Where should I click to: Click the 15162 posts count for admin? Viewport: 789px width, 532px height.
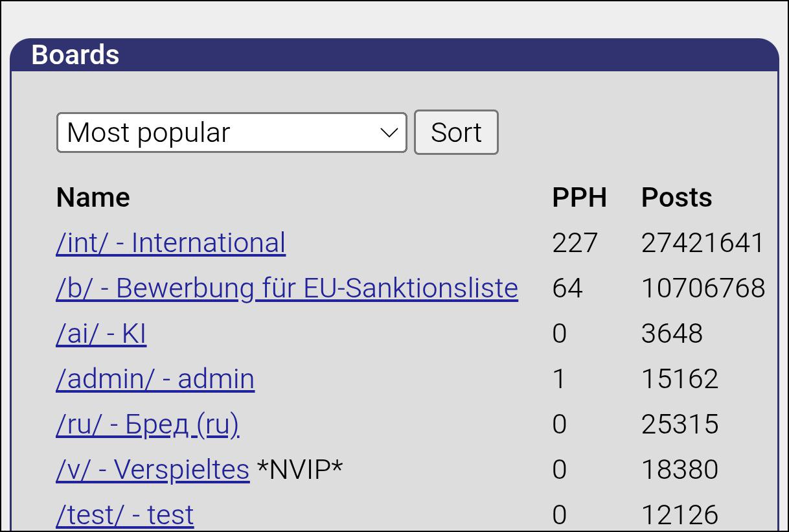click(680, 379)
